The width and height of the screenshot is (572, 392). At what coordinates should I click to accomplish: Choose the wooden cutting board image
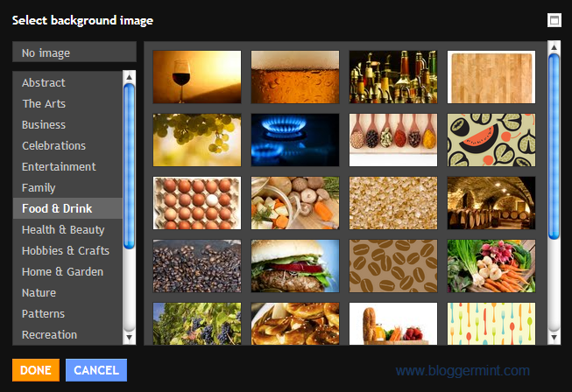point(491,77)
